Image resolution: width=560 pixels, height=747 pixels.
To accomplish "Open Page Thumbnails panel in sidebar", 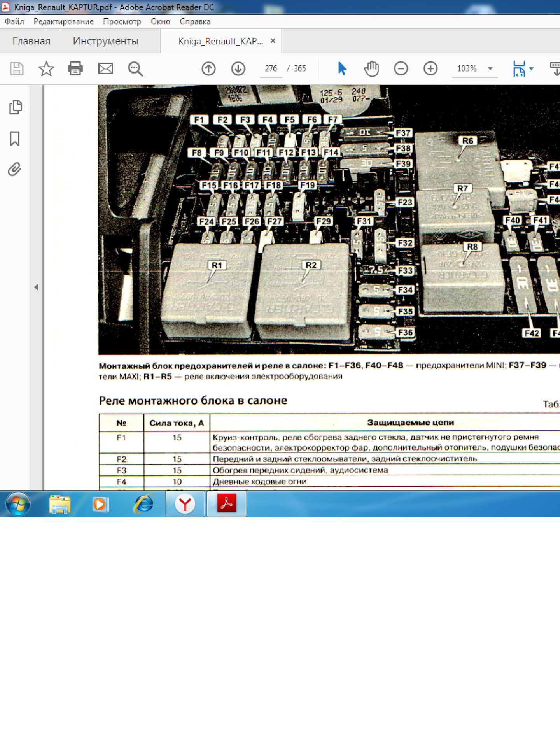I will [15, 107].
